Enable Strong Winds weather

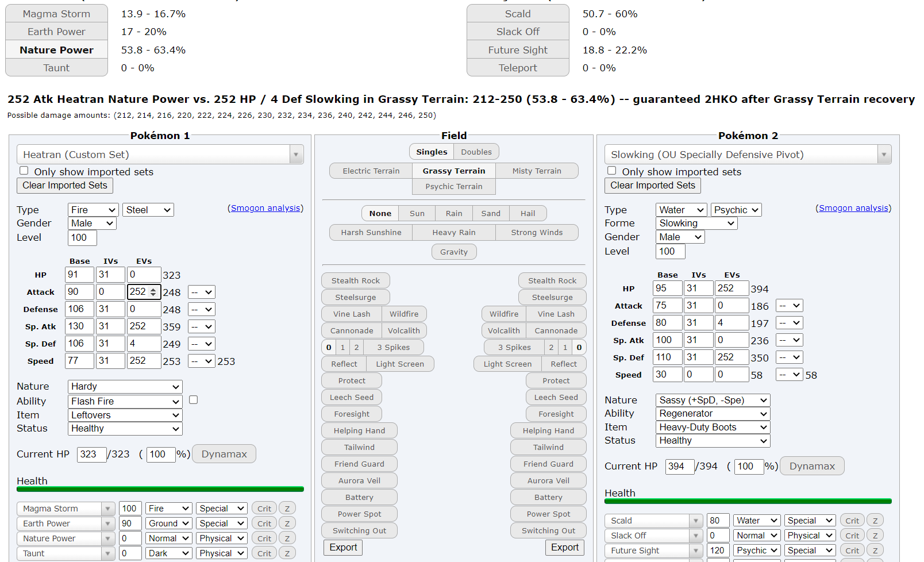[537, 232]
